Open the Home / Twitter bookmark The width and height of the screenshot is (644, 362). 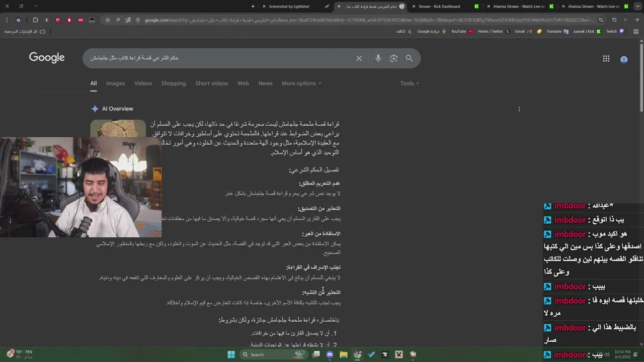[494, 31]
